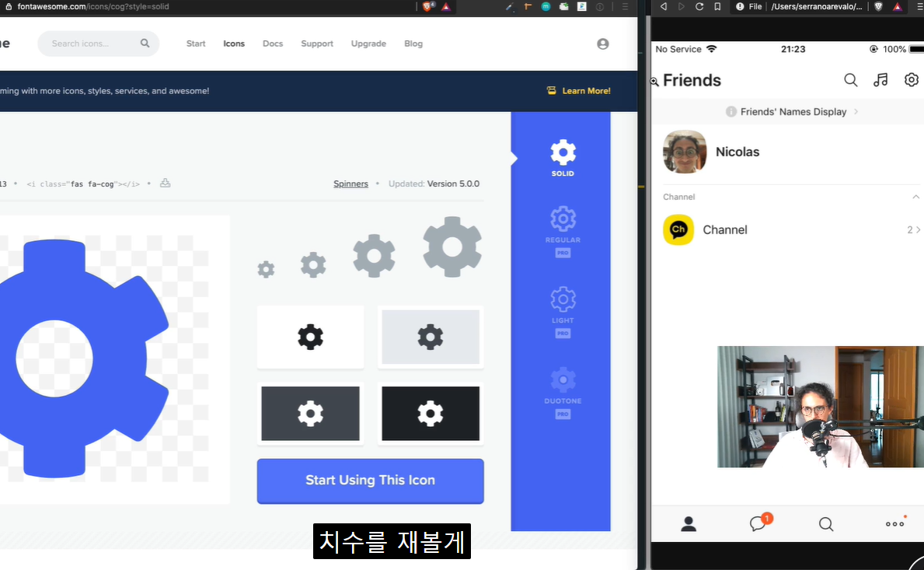Tap the bottom search tab icon
Image resolution: width=924 pixels, height=570 pixels.
coord(826,524)
